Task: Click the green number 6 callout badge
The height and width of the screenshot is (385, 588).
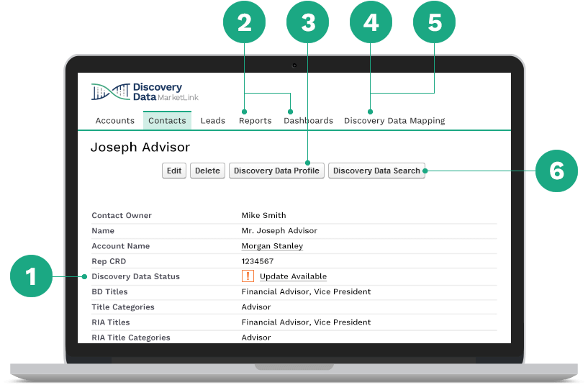Action: (x=556, y=171)
